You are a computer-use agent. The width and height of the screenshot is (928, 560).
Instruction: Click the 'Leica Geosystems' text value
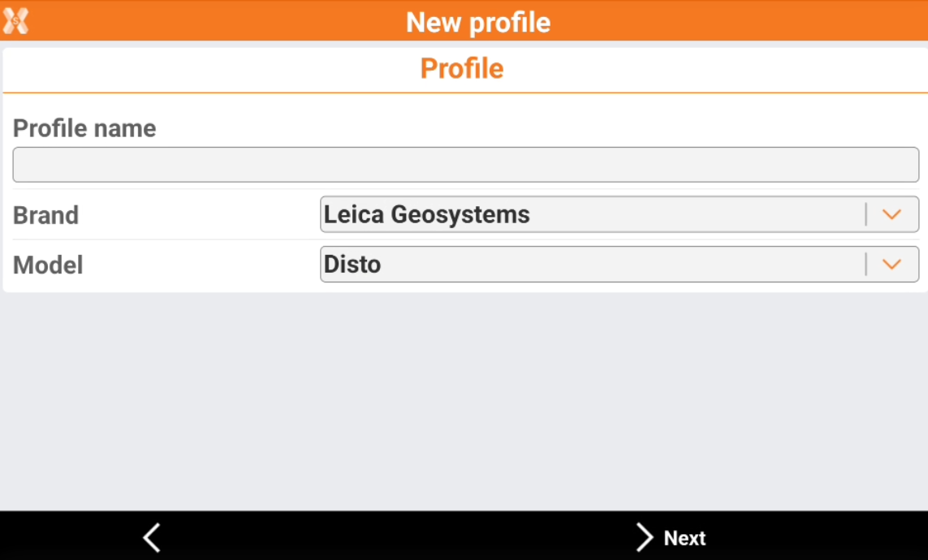pos(427,215)
